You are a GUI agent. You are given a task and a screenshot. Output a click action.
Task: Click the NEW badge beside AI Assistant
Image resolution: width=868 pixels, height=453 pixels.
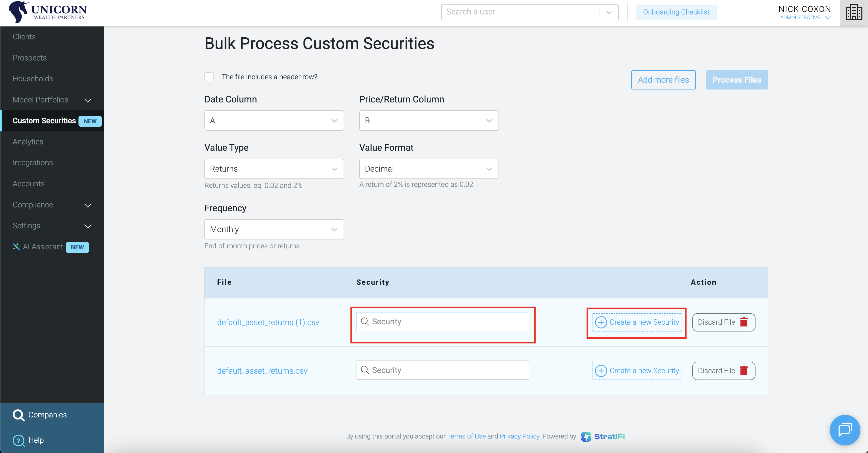pos(77,247)
